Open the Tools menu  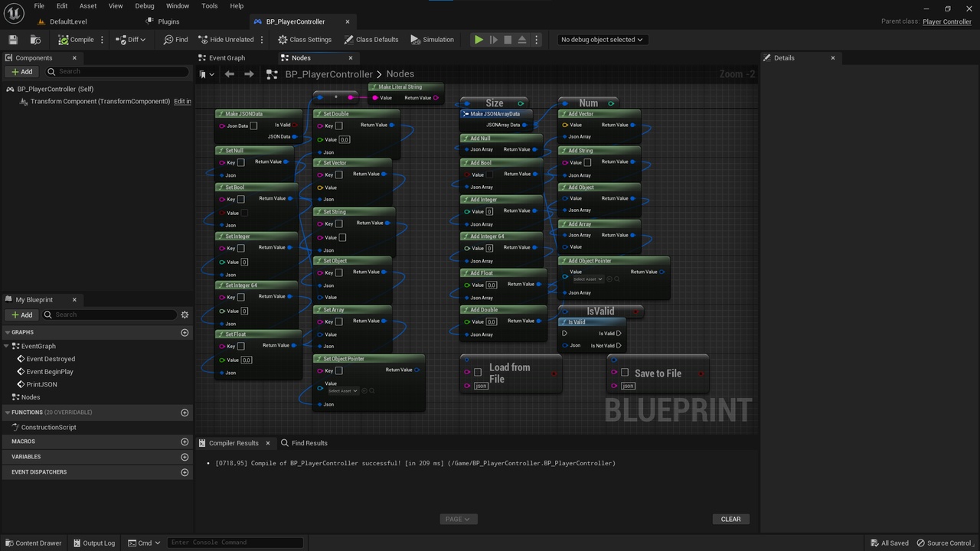[210, 5]
